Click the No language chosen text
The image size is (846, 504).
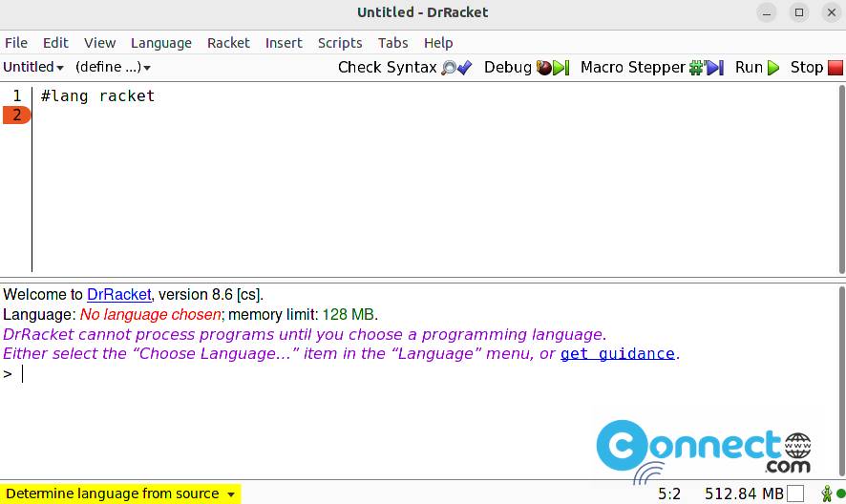click(x=151, y=315)
